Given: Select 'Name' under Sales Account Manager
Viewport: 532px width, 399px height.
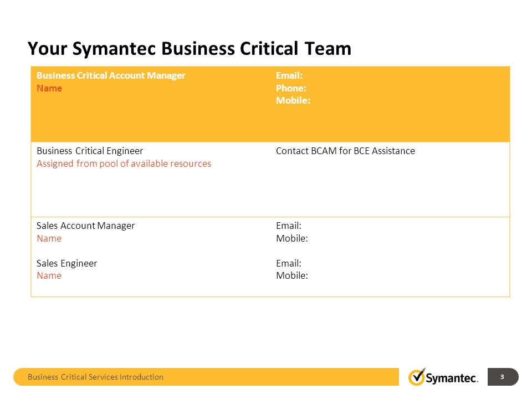Looking at the screenshot, I should point(49,238).
